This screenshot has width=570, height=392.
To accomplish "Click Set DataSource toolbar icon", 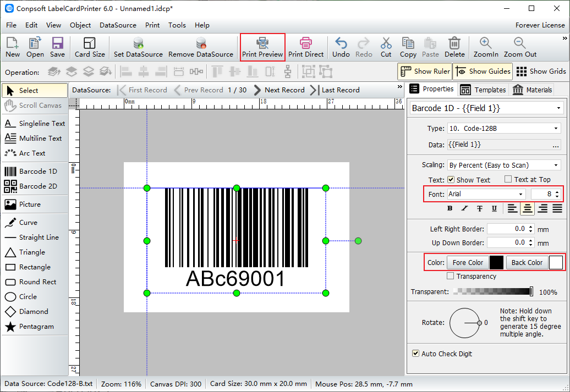I will pos(138,47).
